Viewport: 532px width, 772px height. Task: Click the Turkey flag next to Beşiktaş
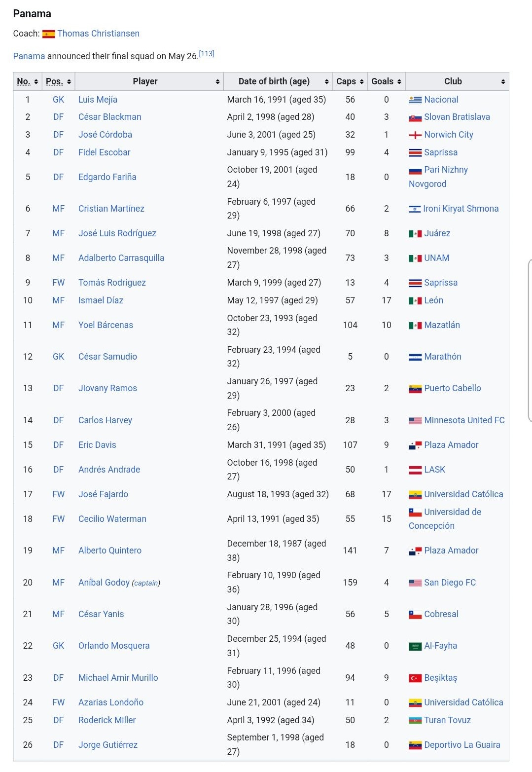tap(415, 678)
